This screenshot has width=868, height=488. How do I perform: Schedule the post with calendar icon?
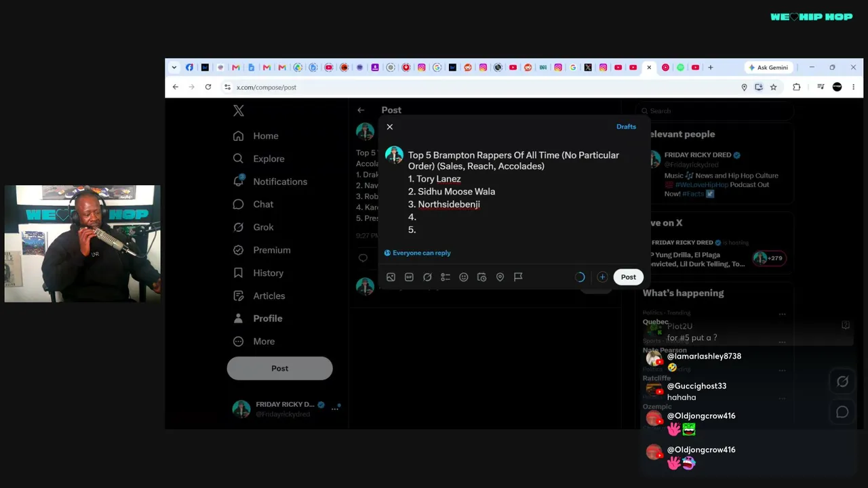coord(481,277)
